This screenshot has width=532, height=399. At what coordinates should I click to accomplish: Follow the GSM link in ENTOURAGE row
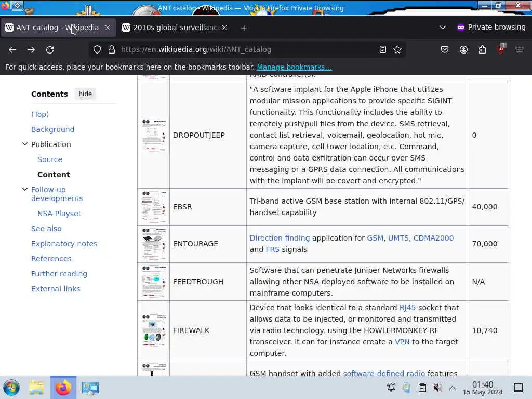point(375,238)
